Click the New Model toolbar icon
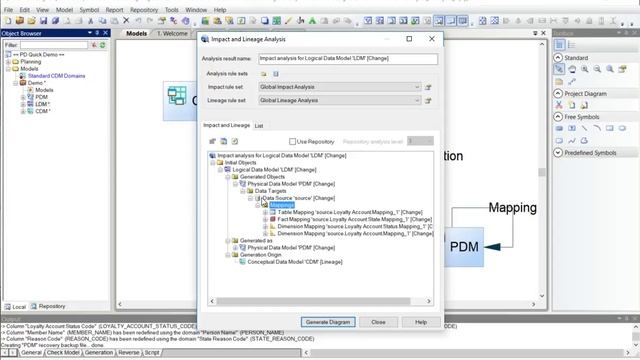 [7, 20]
